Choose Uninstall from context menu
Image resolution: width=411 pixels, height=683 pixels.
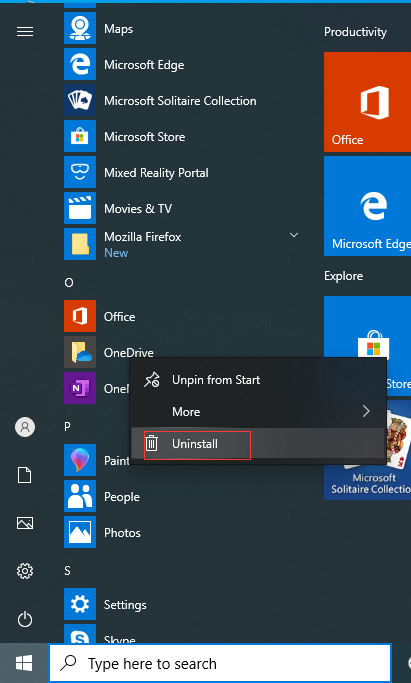(259, 444)
